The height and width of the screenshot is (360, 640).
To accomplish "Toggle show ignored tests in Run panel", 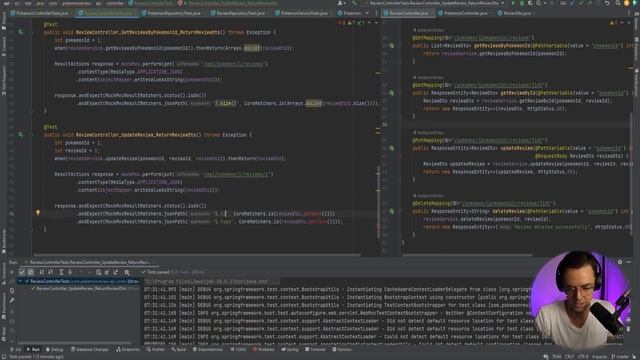I will (31, 272).
